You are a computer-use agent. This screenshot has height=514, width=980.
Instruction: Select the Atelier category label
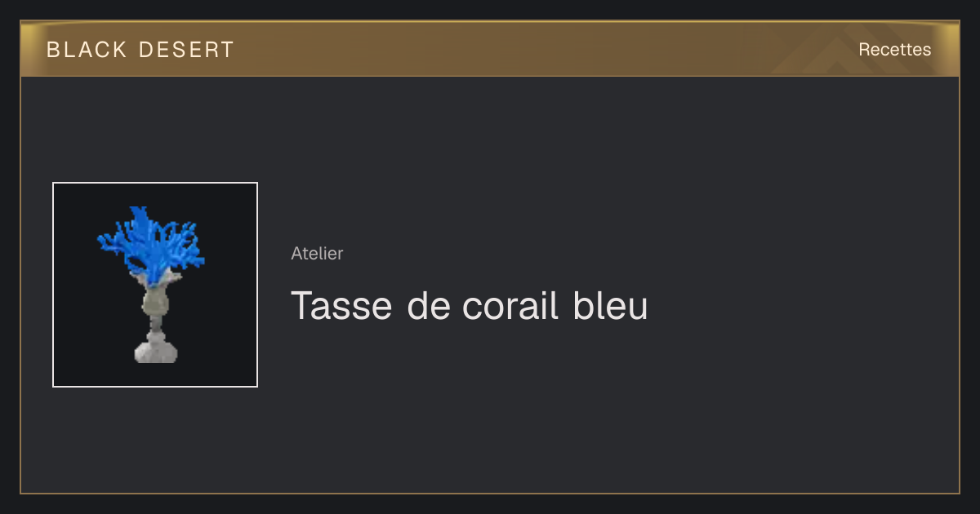pos(317,253)
